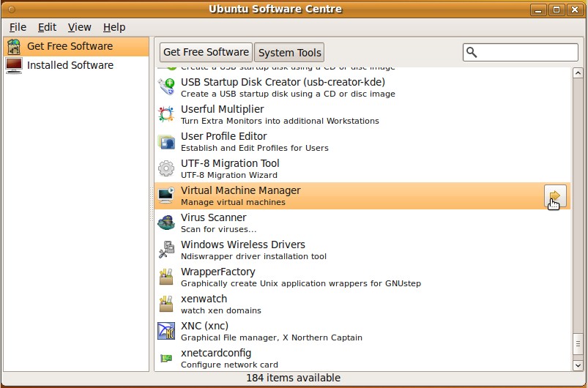Screen dimensions: 588x388
Task: Select Get Free Software in the sidebar
Action: coord(70,46)
